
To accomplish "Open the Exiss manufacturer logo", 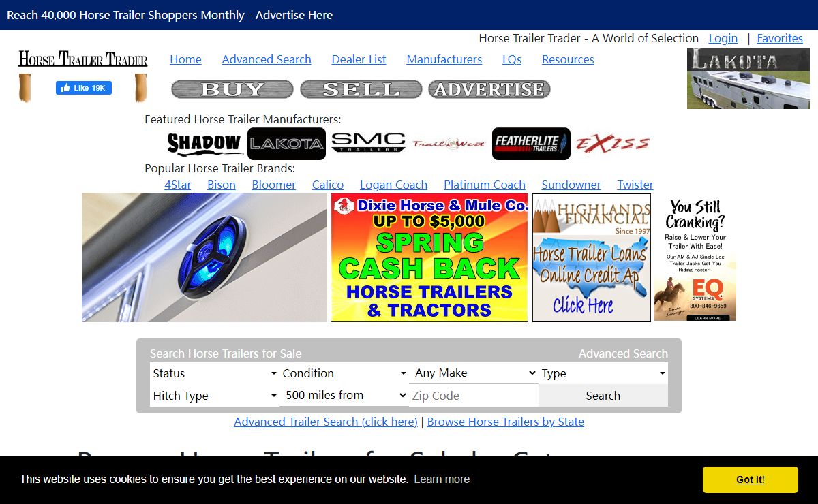I will (x=613, y=144).
